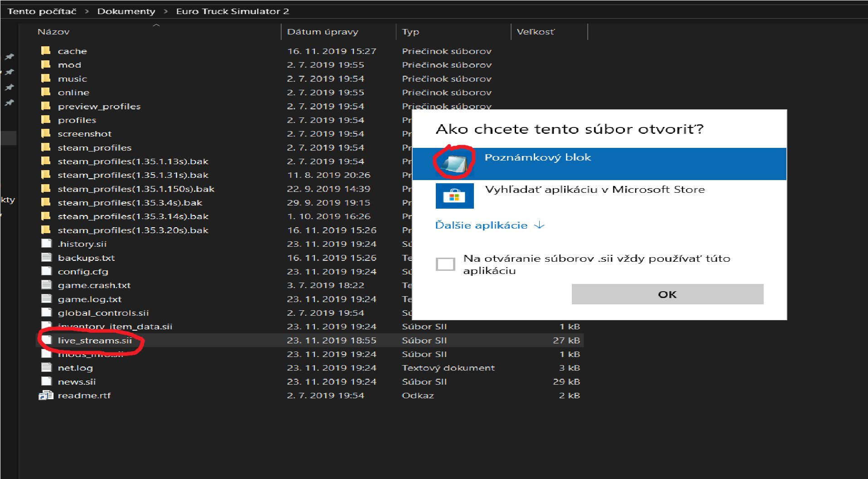The width and height of the screenshot is (868, 479).
Task: Click the screenshot folder icon
Action: pyautogui.click(x=46, y=133)
